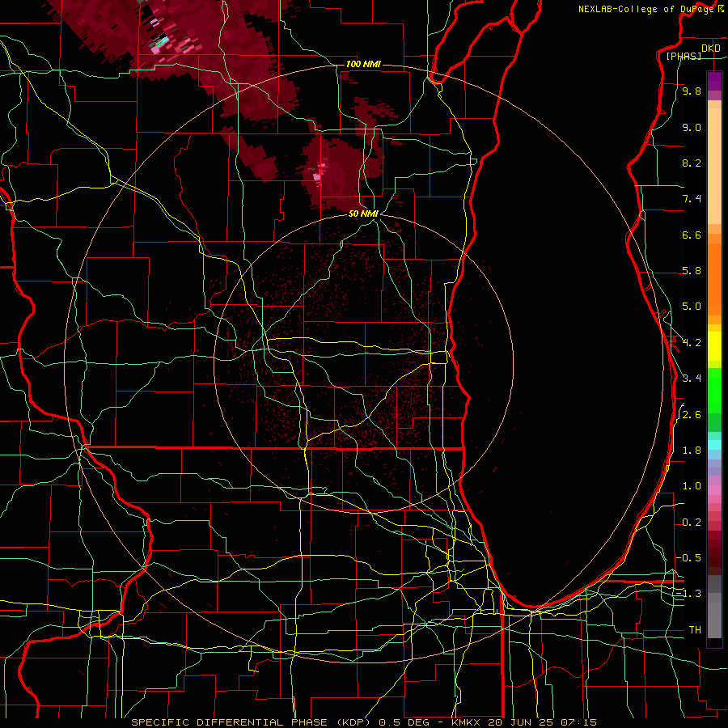Select the 1.0 legend value

692,486
